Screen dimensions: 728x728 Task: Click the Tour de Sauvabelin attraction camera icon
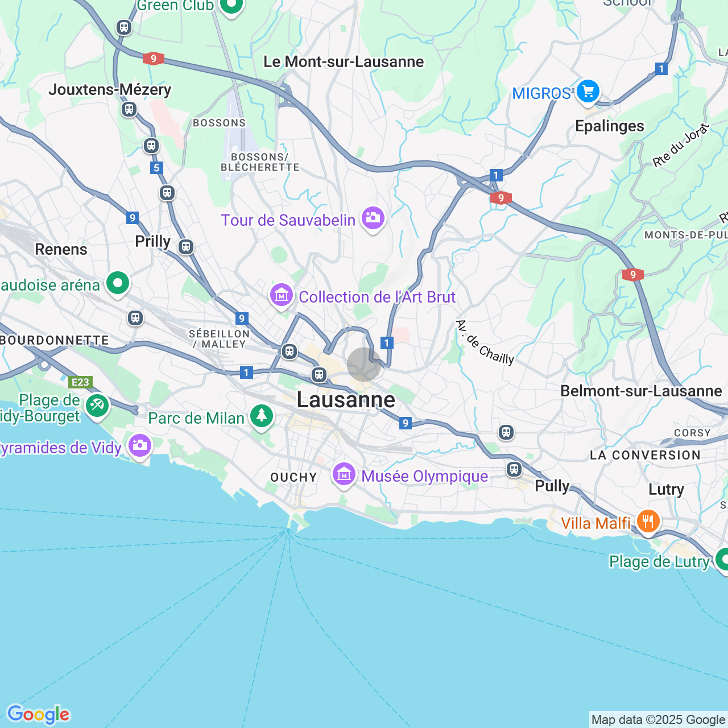pos(373,218)
